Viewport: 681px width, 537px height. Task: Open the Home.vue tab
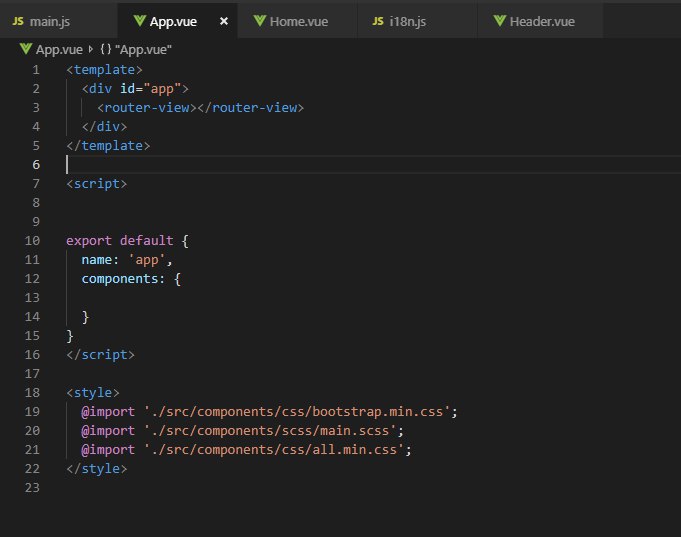(x=297, y=21)
